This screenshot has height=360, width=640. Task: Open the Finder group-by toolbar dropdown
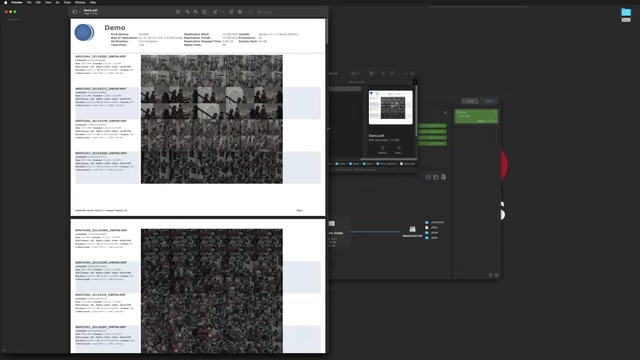(372, 73)
